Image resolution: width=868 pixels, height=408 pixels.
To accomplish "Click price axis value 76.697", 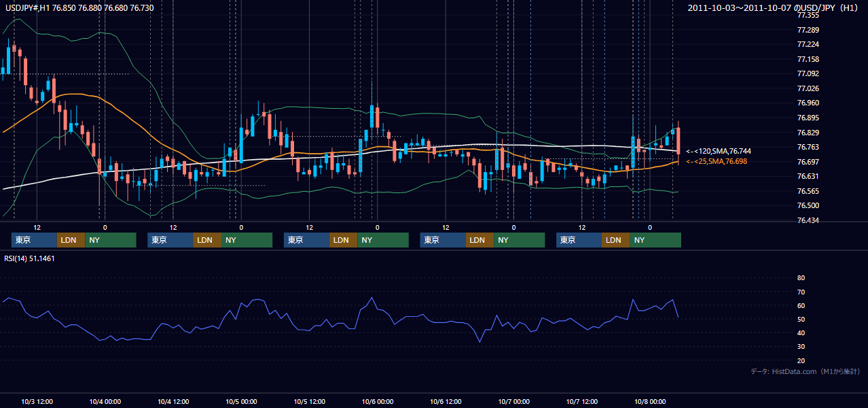I will 807,161.
